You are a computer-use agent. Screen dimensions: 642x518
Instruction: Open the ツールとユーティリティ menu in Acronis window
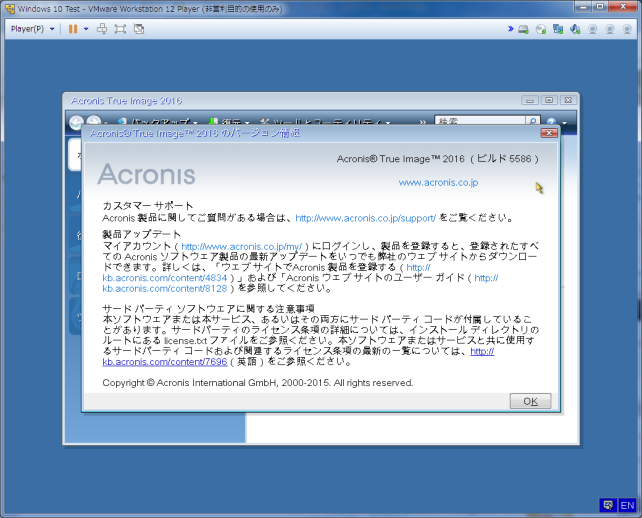point(327,122)
